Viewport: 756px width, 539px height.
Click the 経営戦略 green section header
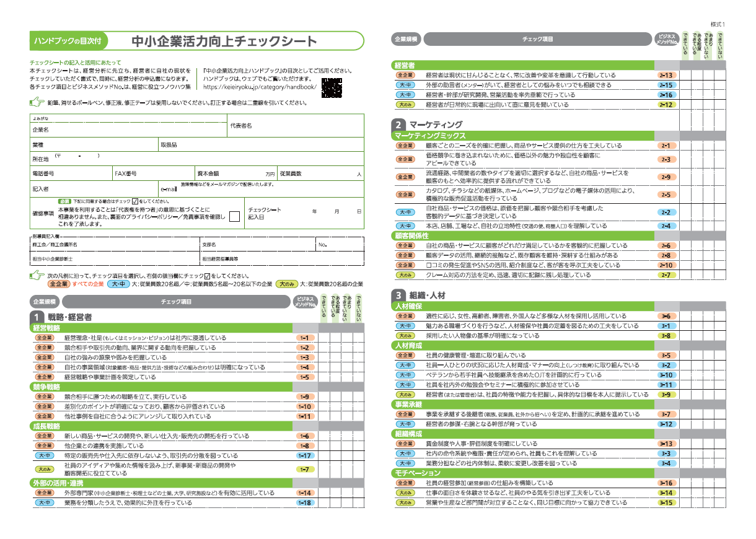pyautogui.click(x=161, y=328)
